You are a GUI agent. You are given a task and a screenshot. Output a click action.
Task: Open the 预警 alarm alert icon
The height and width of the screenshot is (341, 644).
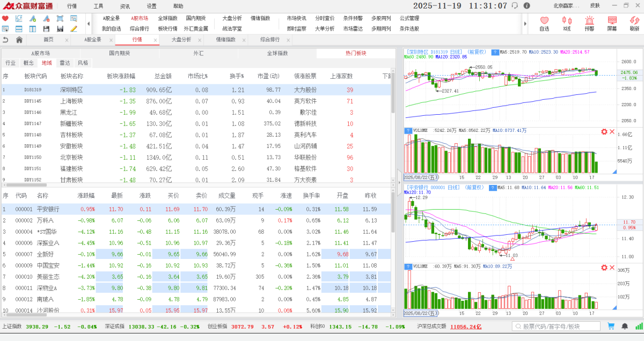tap(589, 23)
